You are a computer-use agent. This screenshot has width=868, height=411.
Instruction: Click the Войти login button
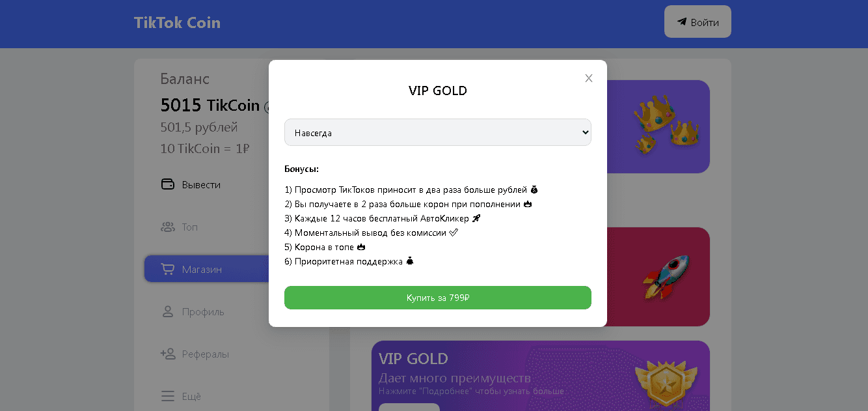click(x=698, y=22)
